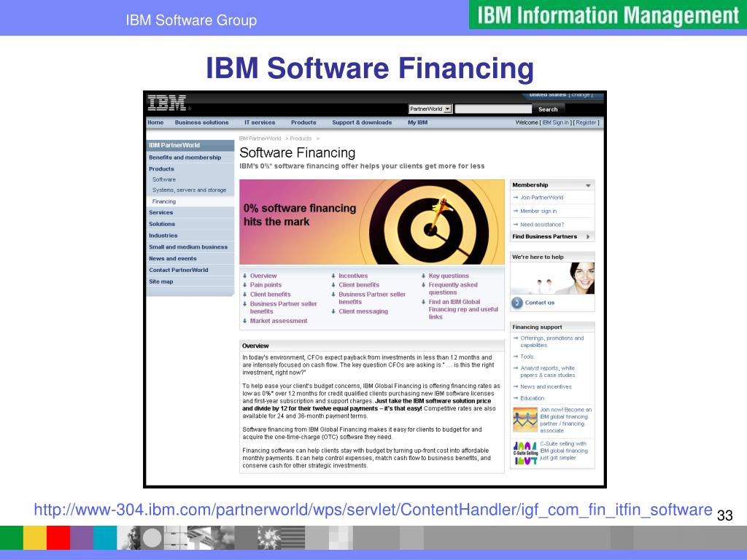Open IBM PartnerWorld sidebar heading

coord(190,145)
